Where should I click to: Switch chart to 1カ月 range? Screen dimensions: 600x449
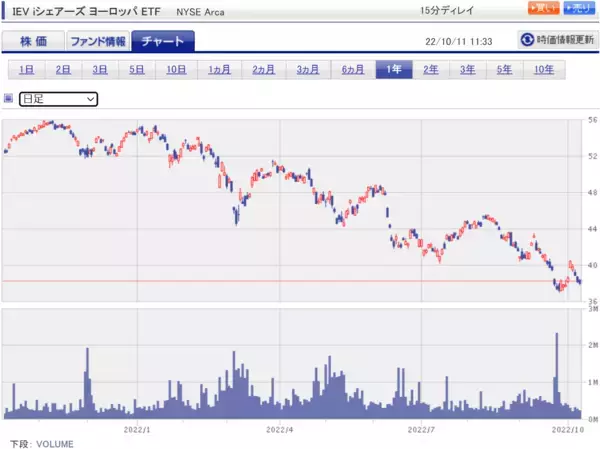pos(219,70)
